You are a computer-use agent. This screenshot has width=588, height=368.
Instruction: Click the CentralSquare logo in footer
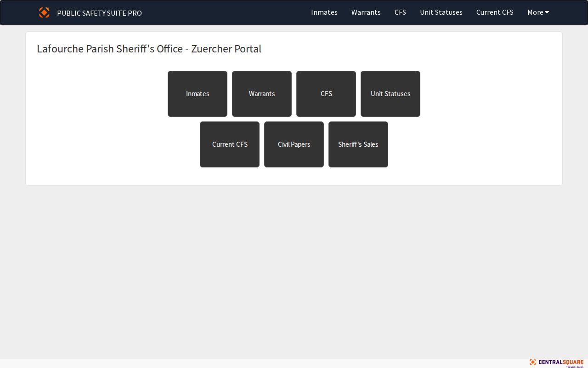[556, 362]
